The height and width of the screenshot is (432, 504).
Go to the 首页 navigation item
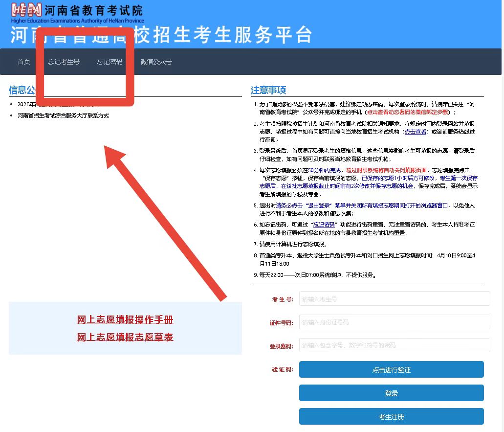pos(24,62)
